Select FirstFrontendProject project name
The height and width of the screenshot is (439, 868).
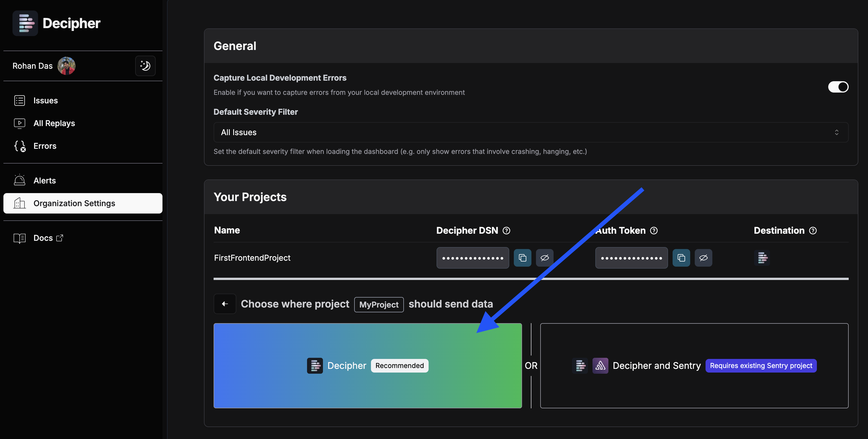click(252, 258)
